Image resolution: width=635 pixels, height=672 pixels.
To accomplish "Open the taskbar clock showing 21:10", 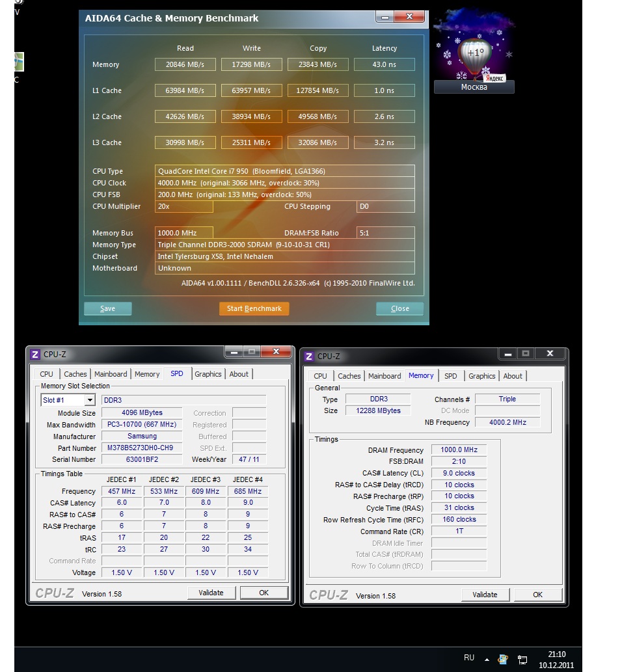I will click(x=556, y=660).
